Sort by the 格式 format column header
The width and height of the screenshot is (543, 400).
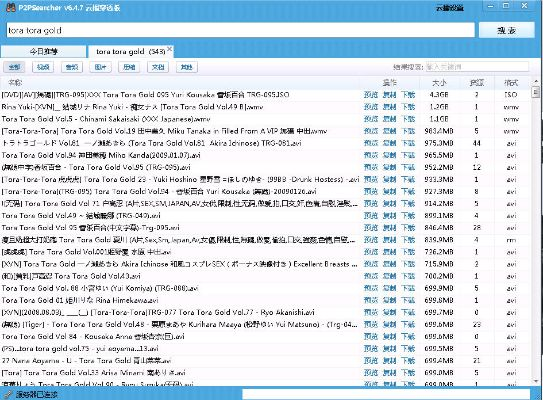tap(511, 82)
